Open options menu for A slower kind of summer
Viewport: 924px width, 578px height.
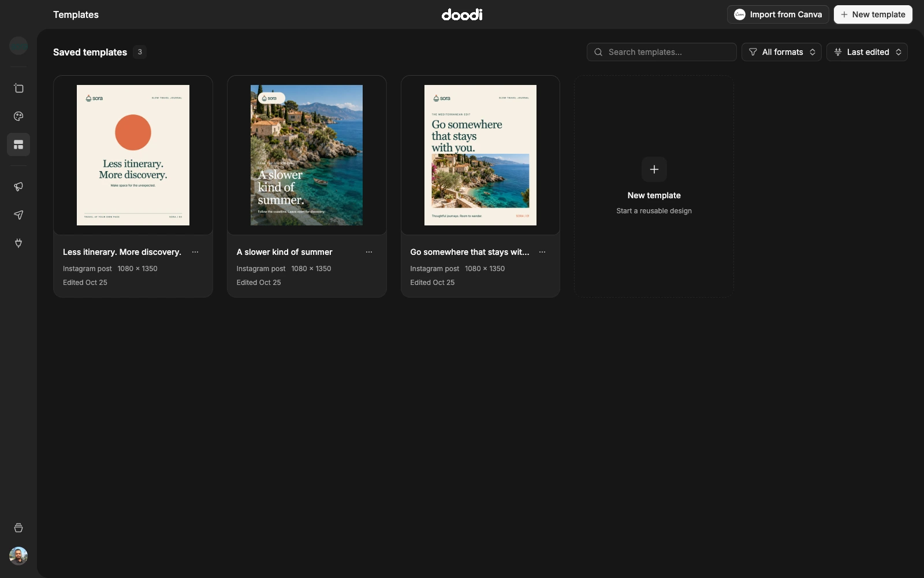coord(369,252)
